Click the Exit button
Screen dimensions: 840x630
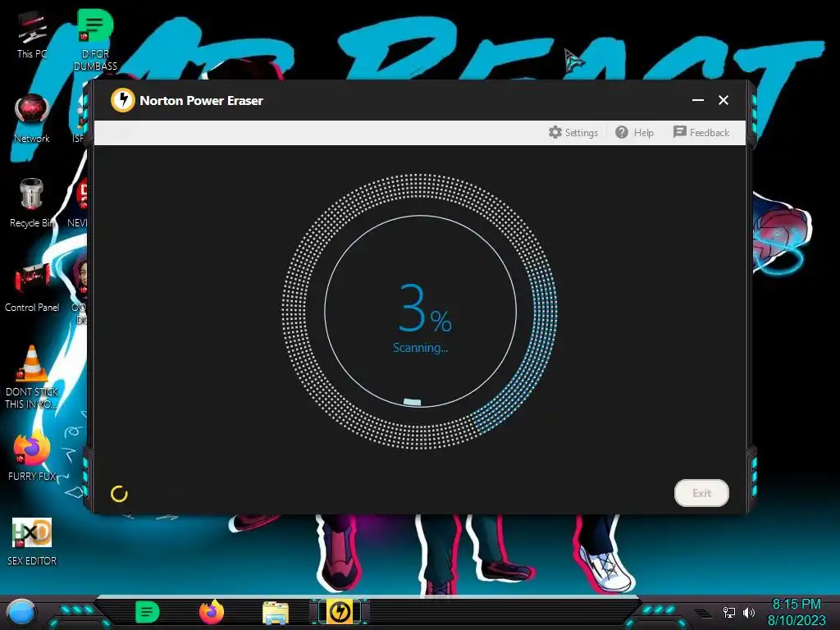[x=701, y=493]
